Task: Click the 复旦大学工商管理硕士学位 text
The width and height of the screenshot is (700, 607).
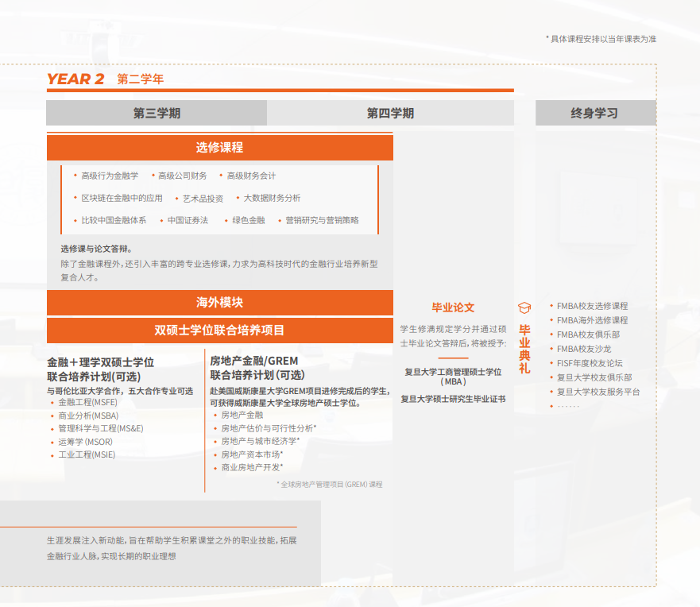Action: [x=453, y=373]
